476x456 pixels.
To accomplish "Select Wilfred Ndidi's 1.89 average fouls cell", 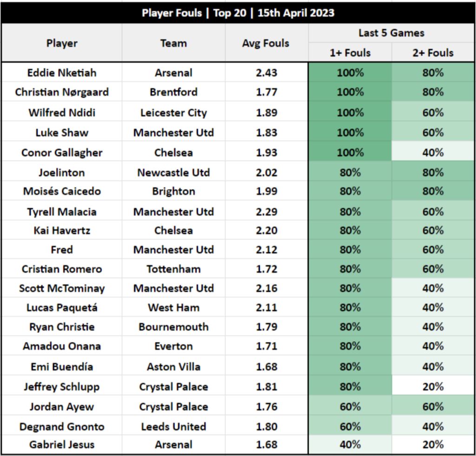I will point(266,113).
